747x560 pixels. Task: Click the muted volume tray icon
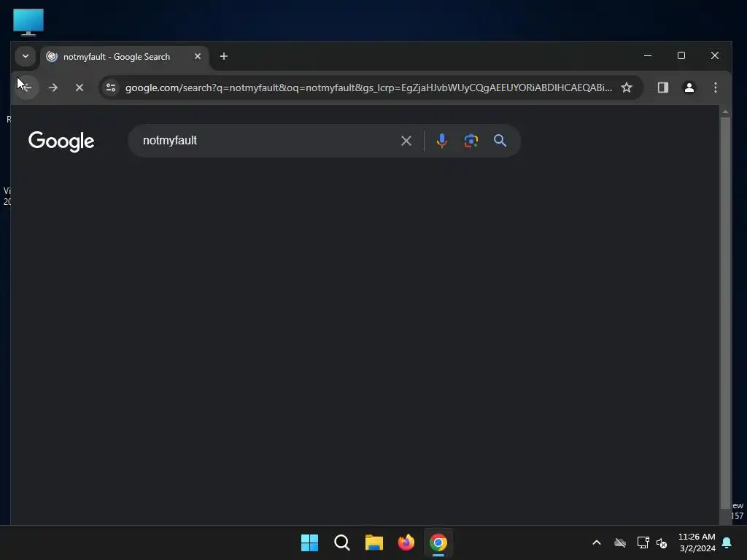662,542
